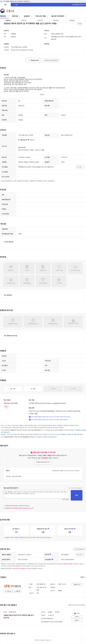This screenshot has width=86, height=644.
Task: Click the 자녀 학자금 지원 icon
Action: pyautogui.click(x=75, y=268)
